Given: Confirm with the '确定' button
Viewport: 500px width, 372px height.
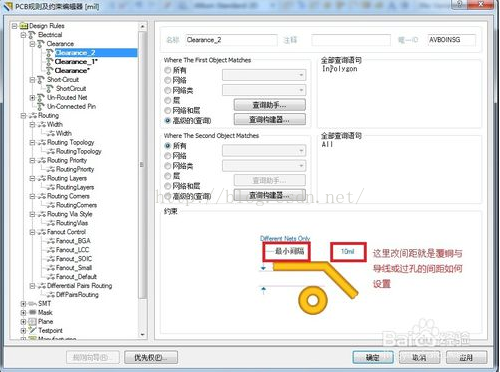Looking at the screenshot, I should [373, 358].
